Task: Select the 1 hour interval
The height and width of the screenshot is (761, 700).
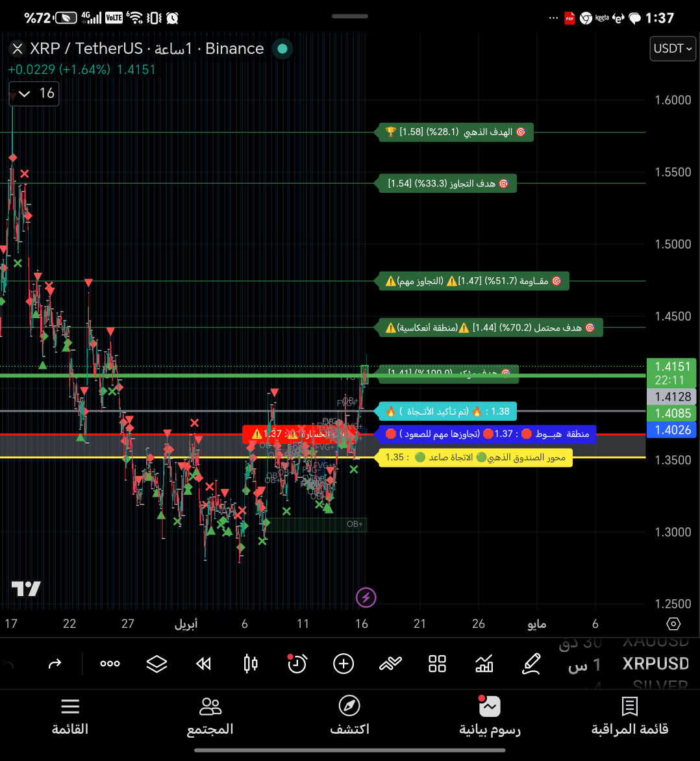Action: click(584, 664)
